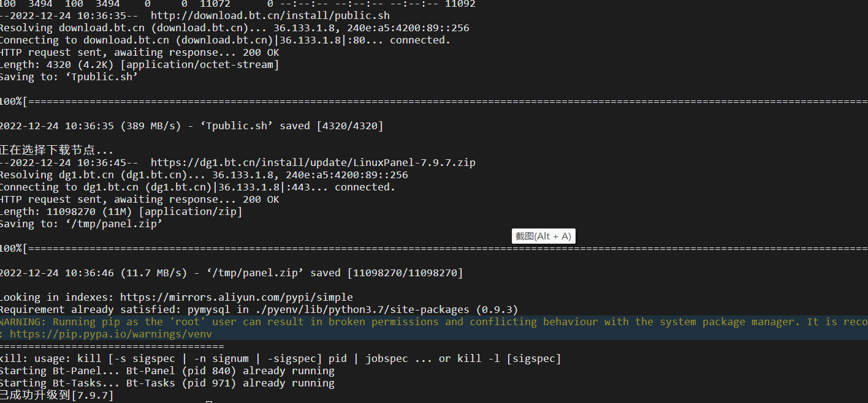Click the Starting Bt-Tasks pid 971 line
Image resolution: width=868 pixels, height=403 pixels.
[167, 383]
